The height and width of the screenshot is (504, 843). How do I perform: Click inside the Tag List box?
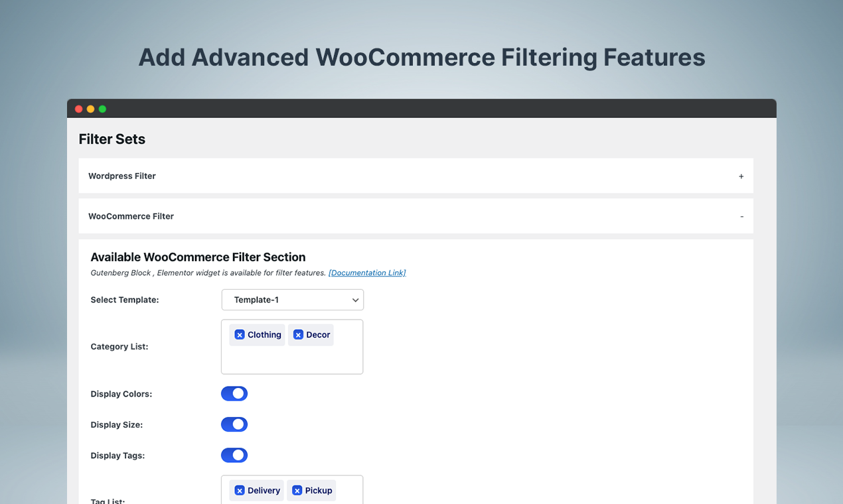click(x=292, y=489)
